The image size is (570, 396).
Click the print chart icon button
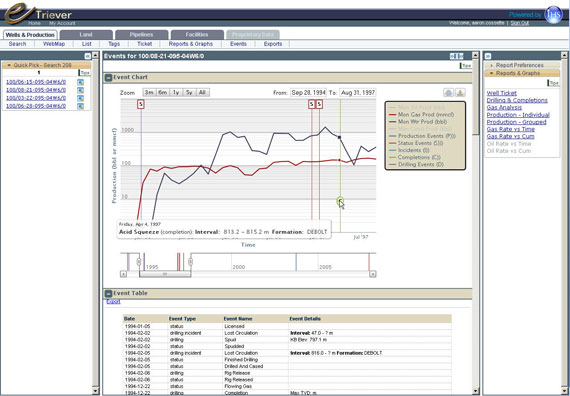point(449,93)
